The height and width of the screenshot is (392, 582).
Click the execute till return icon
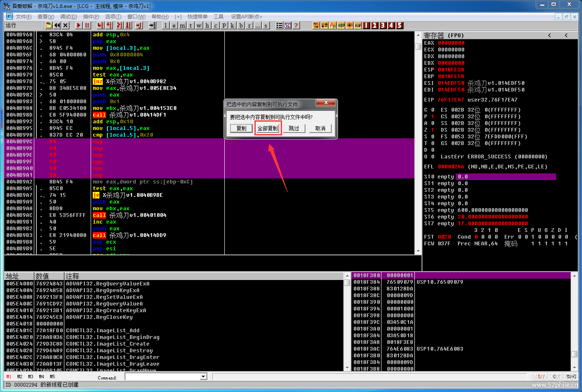[x=139, y=25]
